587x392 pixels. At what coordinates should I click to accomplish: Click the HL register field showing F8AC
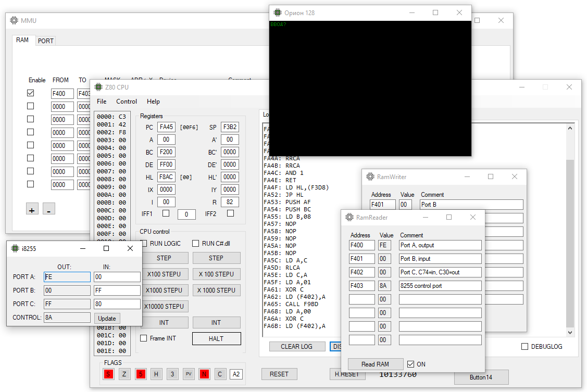click(166, 177)
